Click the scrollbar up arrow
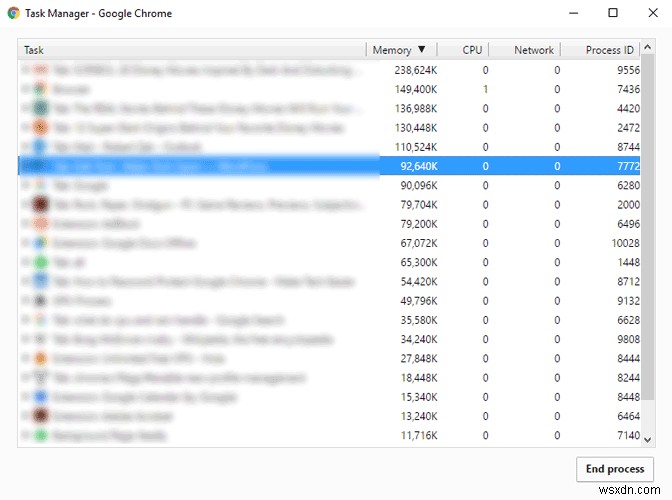The width and height of the screenshot is (672, 500). pyautogui.click(x=648, y=47)
